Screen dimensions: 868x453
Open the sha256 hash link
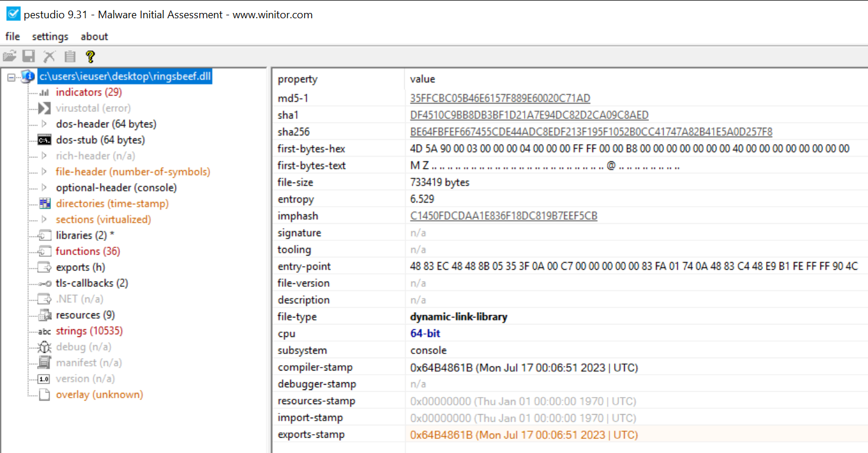(591, 132)
